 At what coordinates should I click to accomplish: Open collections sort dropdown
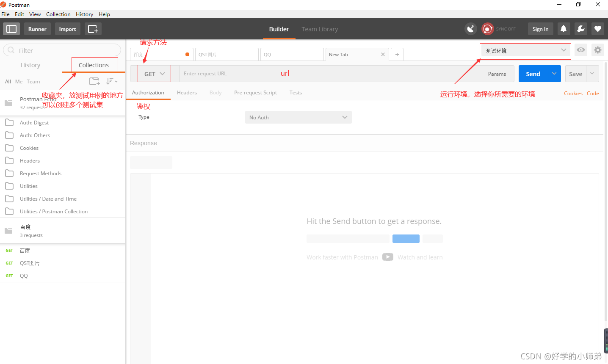point(112,81)
